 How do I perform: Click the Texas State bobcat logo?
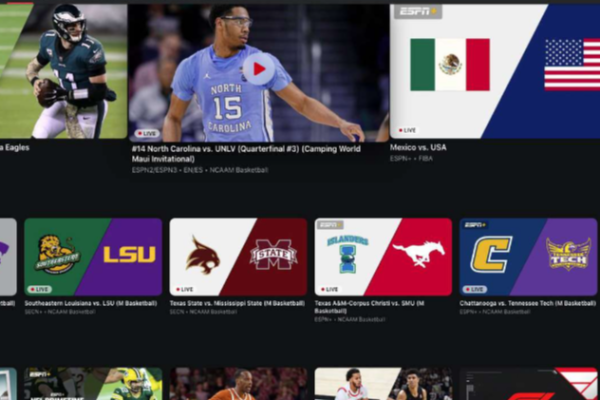203,255
